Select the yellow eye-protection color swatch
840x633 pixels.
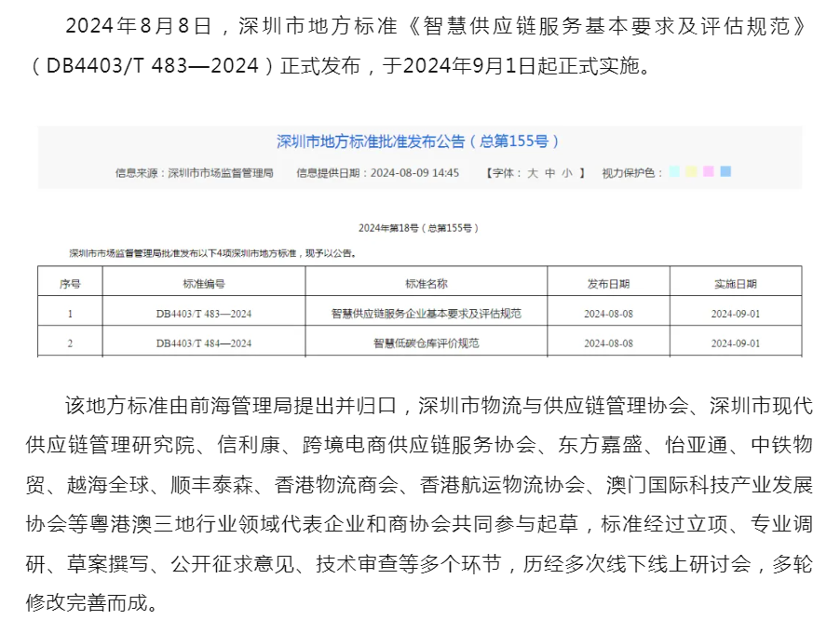point(692,171)
